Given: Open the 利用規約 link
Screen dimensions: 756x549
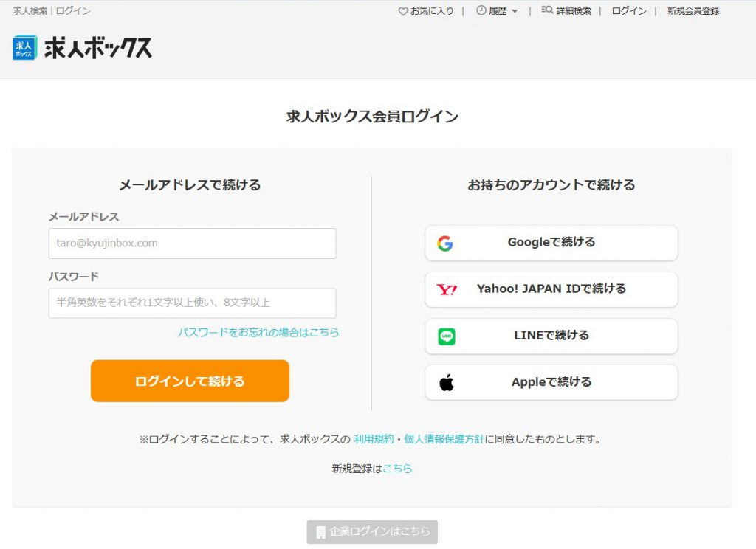Looking at the screenshot, I should coord(374,439).
